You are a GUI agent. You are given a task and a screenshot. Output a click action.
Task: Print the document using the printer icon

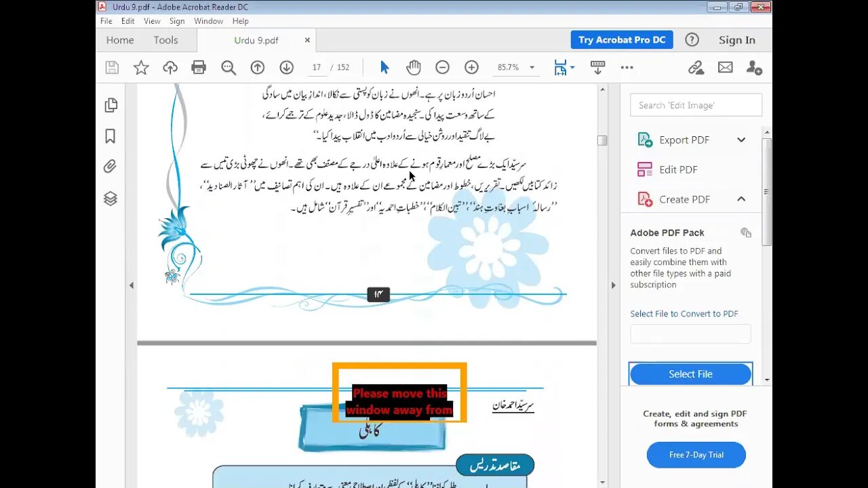[199, 67]
